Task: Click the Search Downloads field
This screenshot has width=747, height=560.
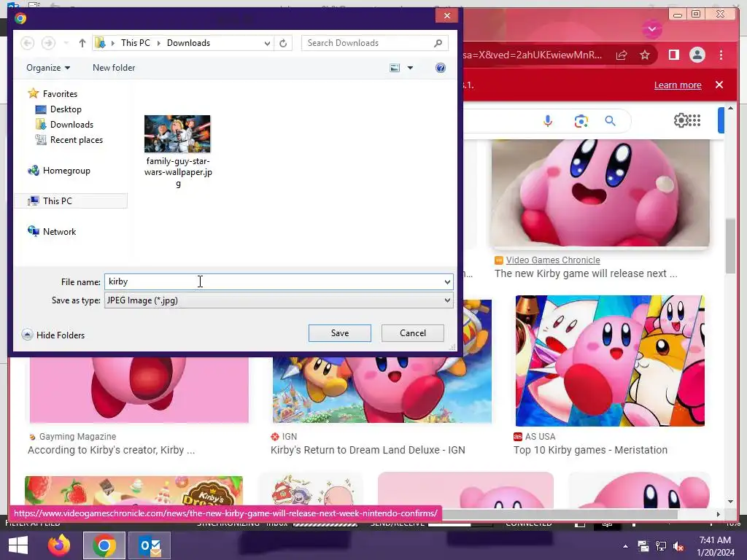Action: click(x=367, y=43)
